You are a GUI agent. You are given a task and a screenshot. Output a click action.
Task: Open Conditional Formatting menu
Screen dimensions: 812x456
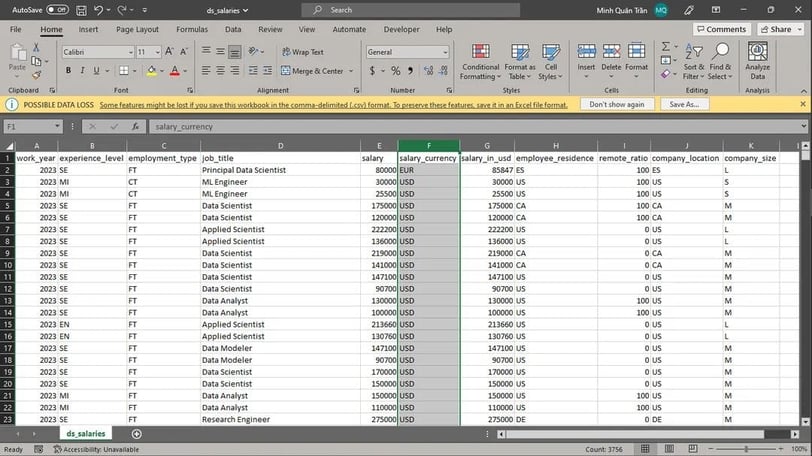click(480, 62)
